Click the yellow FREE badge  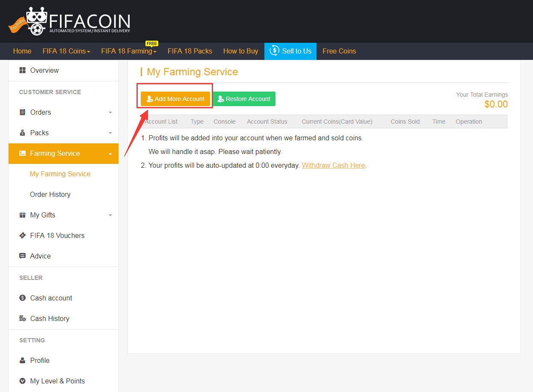[152, 44]
